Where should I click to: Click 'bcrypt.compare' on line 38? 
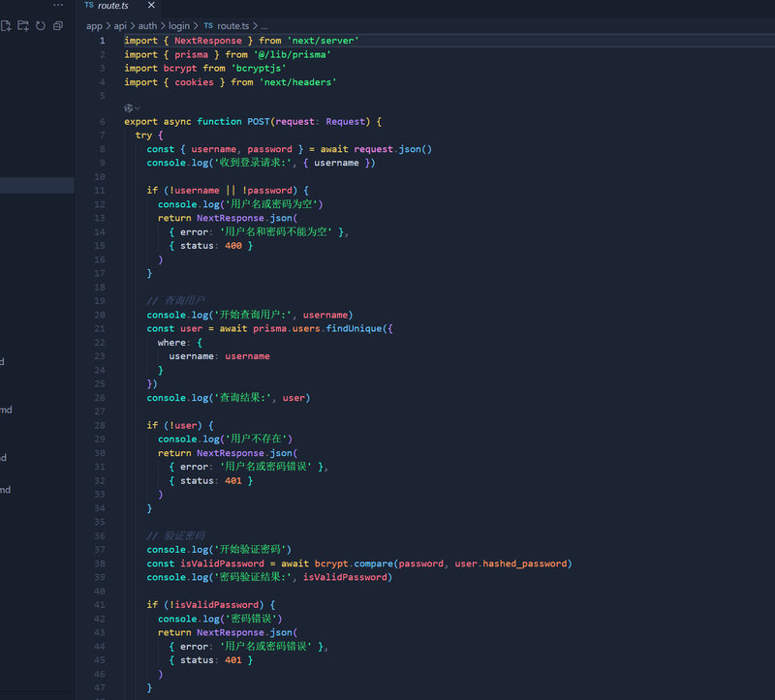tap(354, 563)
